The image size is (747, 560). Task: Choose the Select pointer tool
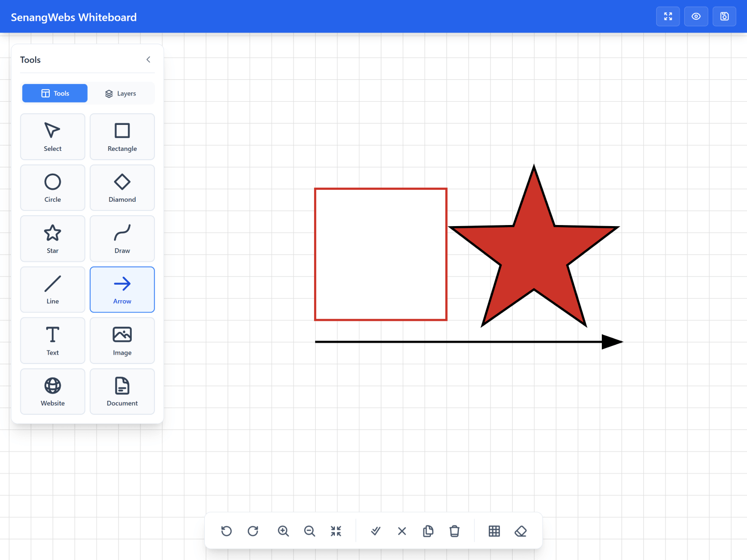(52, 136)
